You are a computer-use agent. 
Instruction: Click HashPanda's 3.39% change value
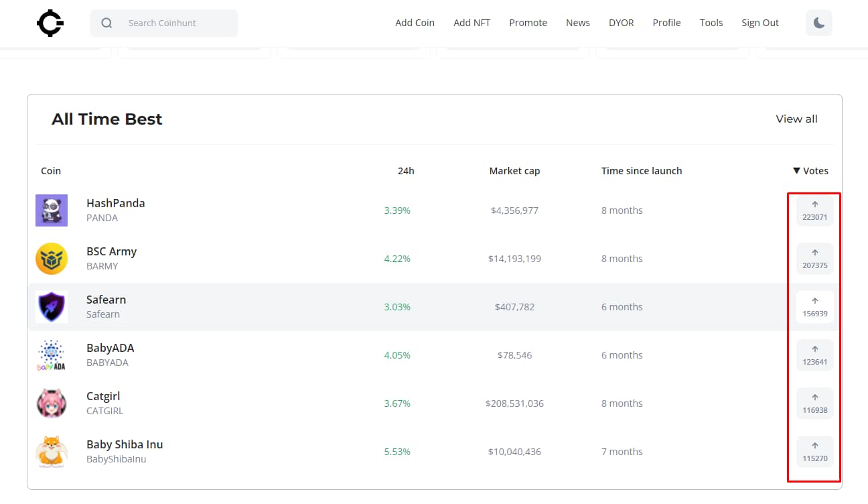tap(397, 210)
